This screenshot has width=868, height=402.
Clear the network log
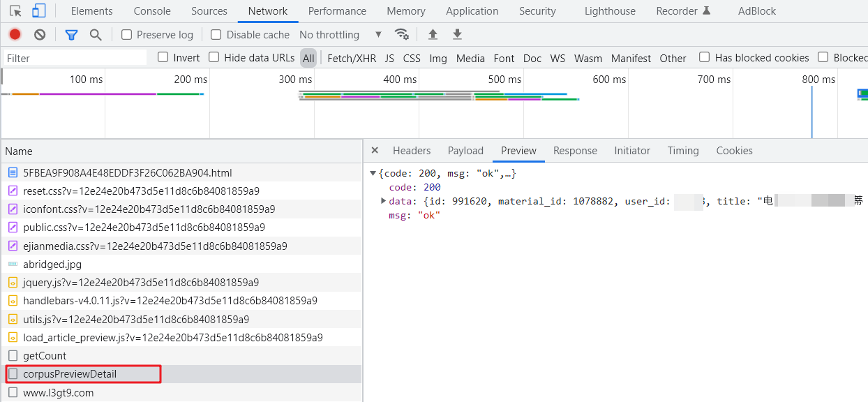click(40, 34)
